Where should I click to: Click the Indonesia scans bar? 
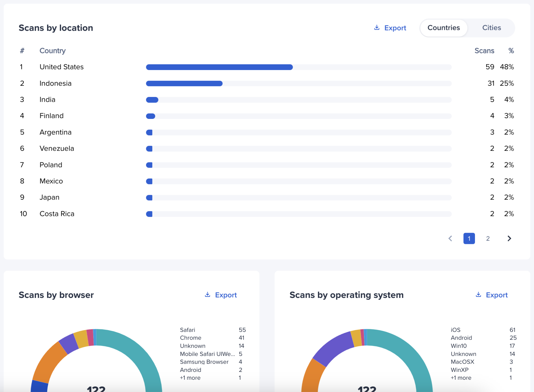(x=184, y=83)
